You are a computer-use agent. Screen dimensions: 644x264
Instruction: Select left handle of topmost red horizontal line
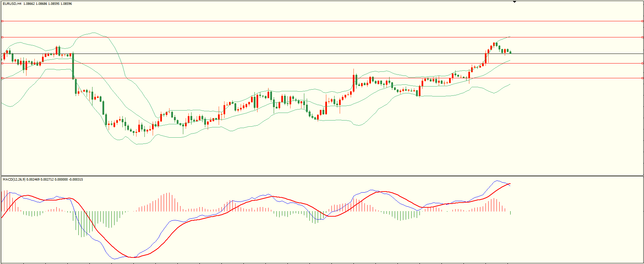pyautogui.click(x=2, y=21)
